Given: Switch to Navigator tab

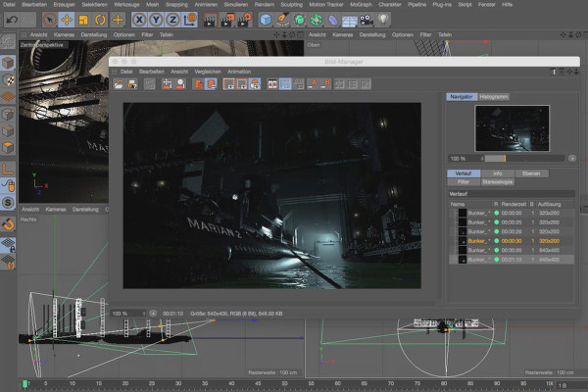Looking at the screenshot, I should click(462, 97).
